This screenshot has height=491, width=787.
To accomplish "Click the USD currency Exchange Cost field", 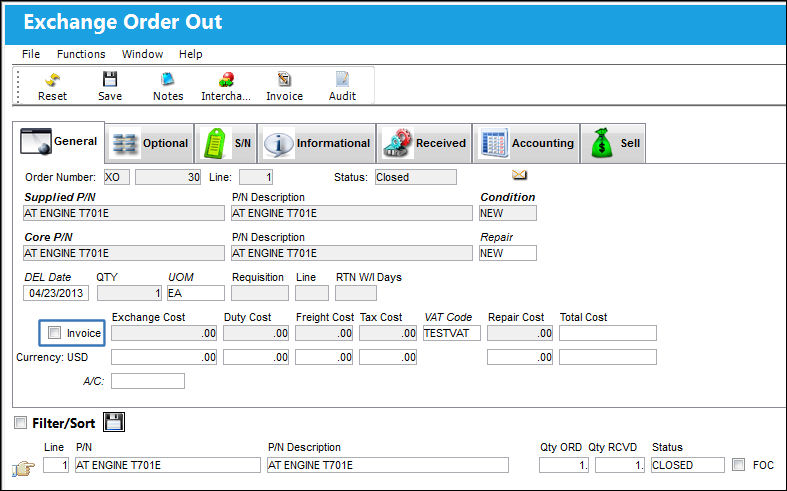I will pos(164,357).
